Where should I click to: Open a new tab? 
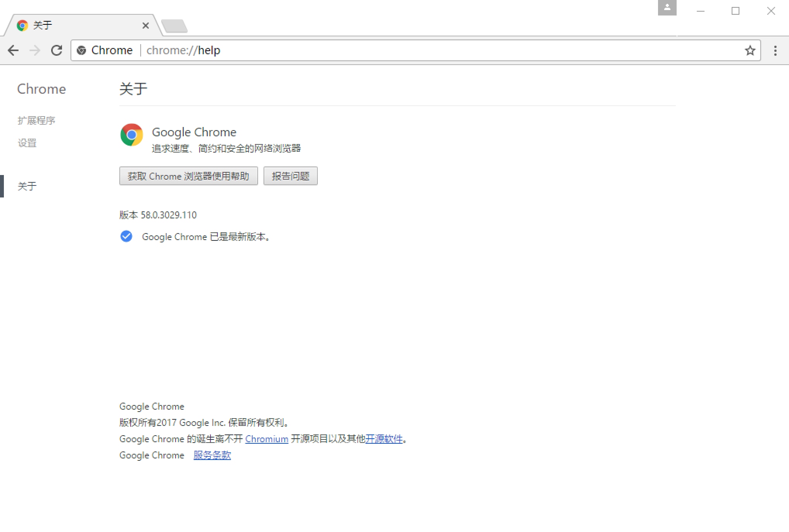pyautogui.click(x=174, y=26)
